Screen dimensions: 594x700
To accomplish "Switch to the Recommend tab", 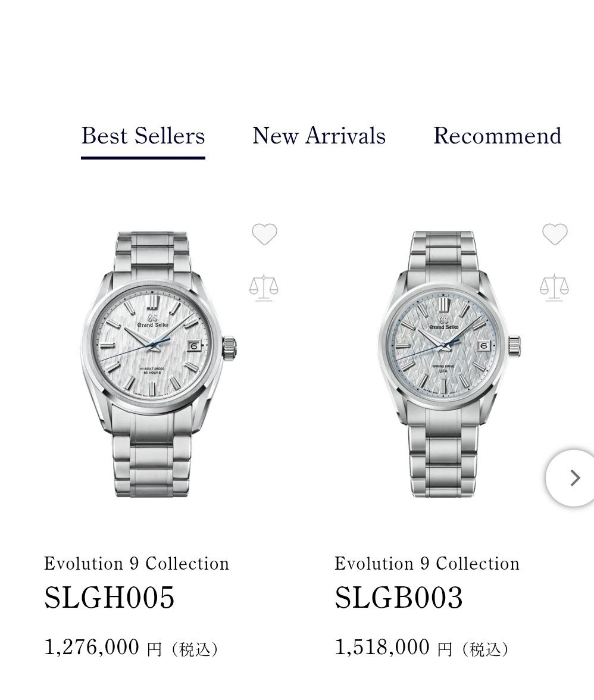I will tap(497, 136).
